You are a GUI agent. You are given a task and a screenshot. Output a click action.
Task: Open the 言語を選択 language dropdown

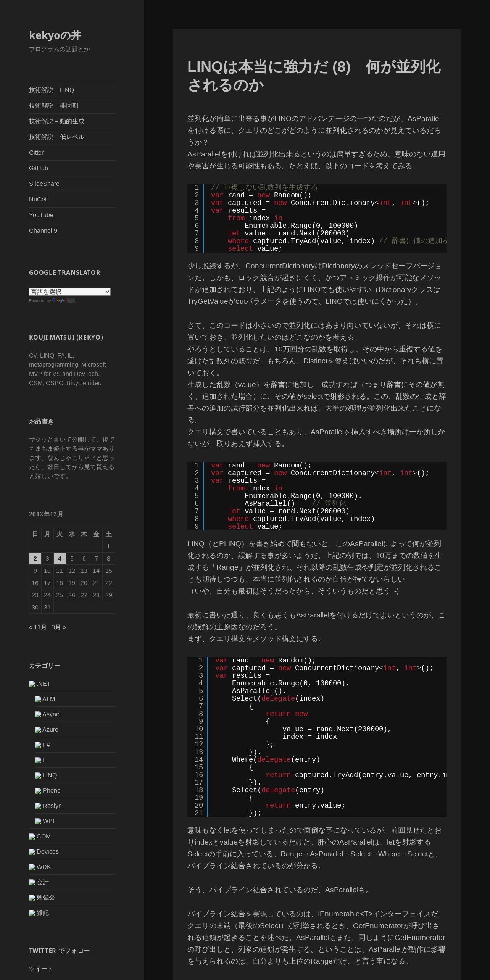coord(70,292)
